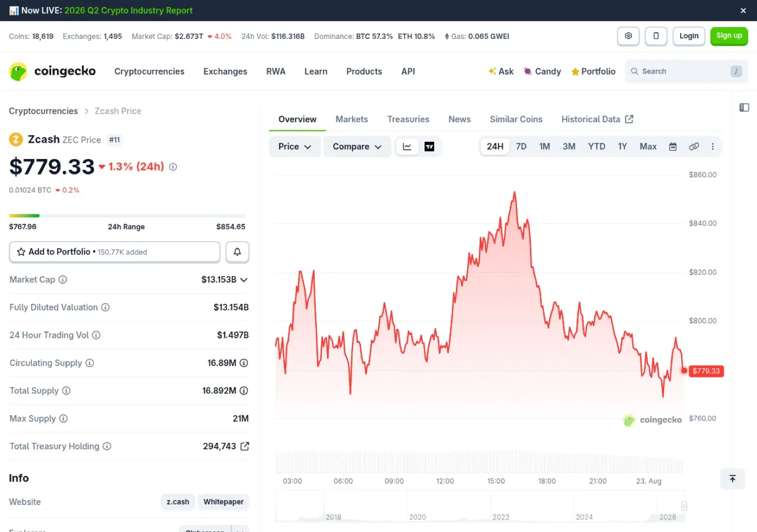Click the 24 Hour Trading Vol info icon
This screenshot has height=532, width=757.
(x=96, y=335)
